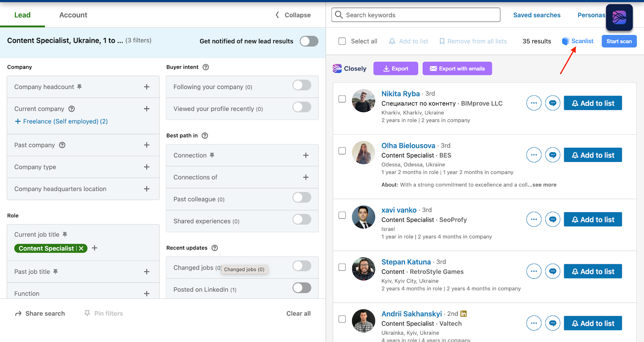Switch to the Account tab
The height and width of the screenshot is (342, 644).
coord(73,15)
